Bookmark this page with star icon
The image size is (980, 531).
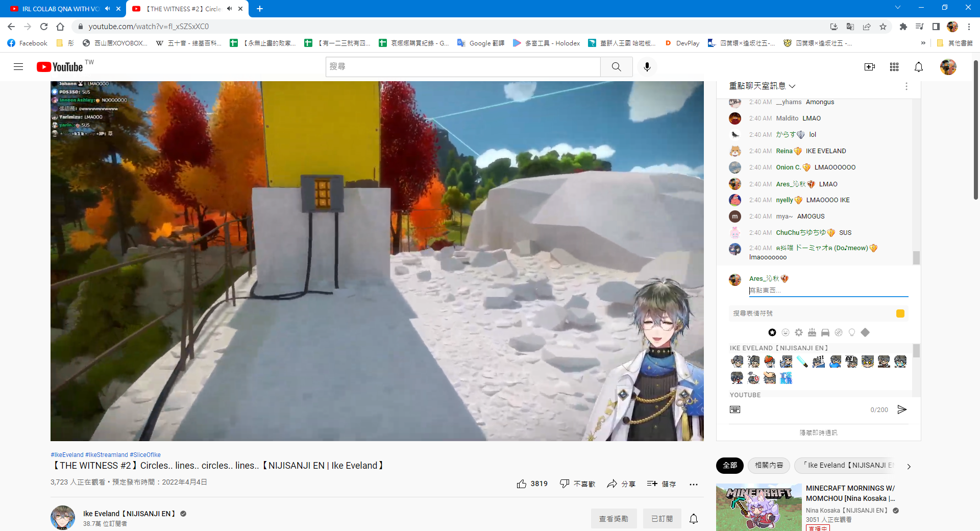click(883, 27)
